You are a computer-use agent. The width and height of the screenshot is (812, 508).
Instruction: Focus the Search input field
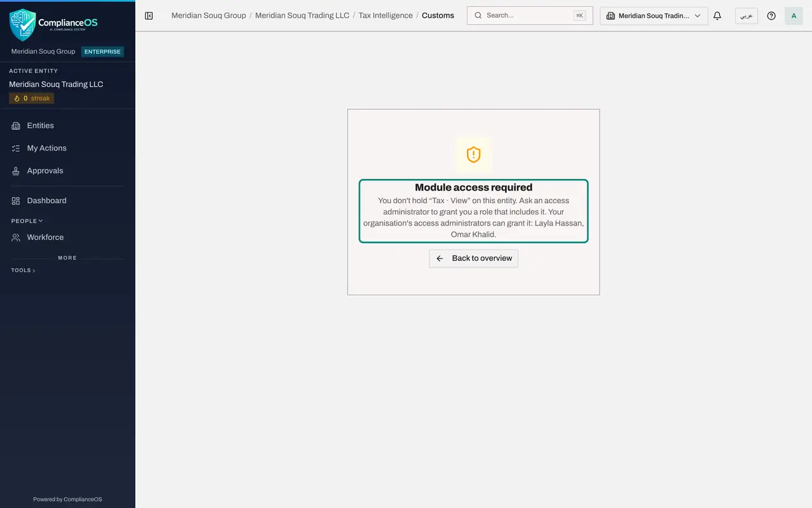click(x=530, y=15)
